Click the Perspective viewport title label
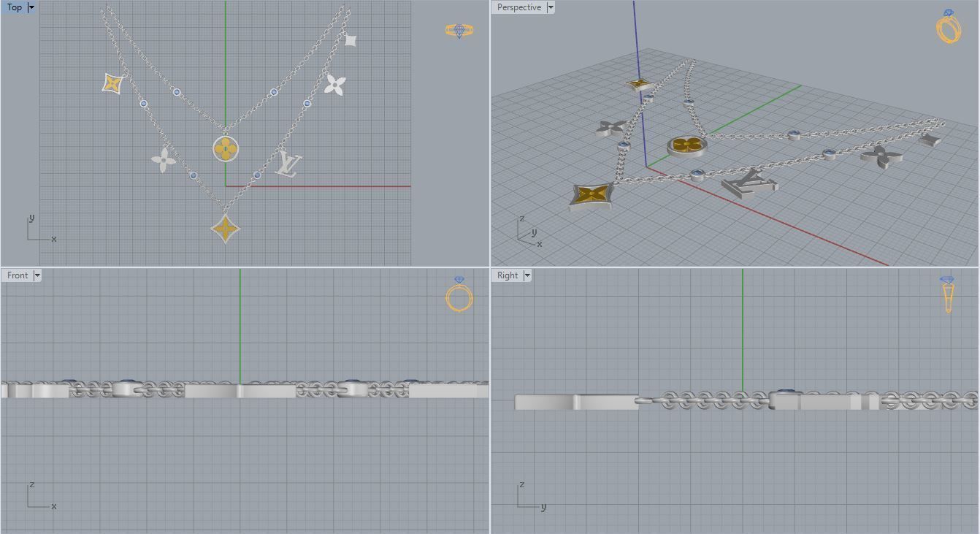 click(x=519, y=7)
